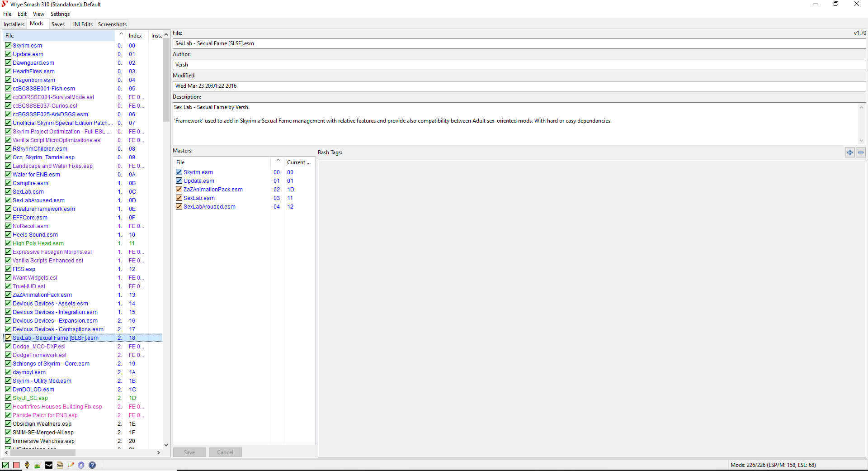Image resolution: width=868 pixels, height=471 pixels.
Task: Toggle checkbox for Skyrim.esm in mod list
Action: coord(8,45)
